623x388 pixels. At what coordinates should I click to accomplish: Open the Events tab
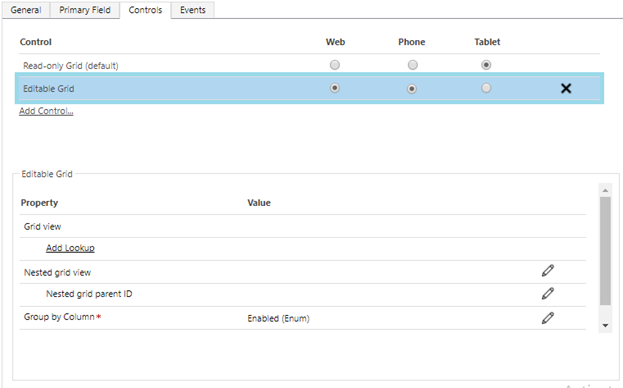[193, 10]
